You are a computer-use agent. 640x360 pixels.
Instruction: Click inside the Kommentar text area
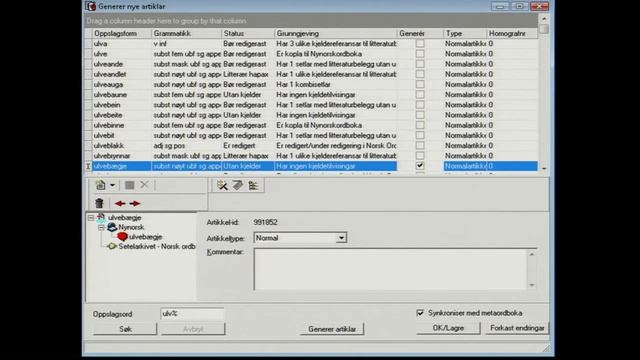pyautogui.click(x=390, y=270)
